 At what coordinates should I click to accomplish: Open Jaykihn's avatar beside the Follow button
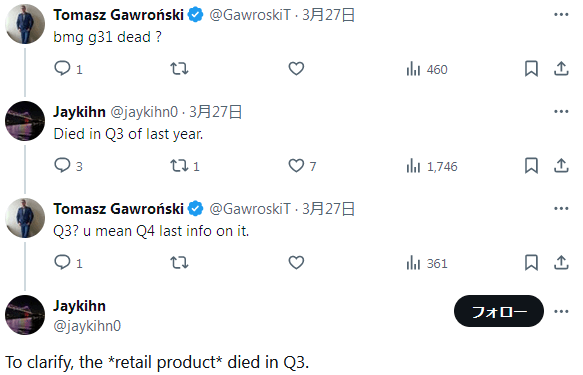click(x=25, y=315)
